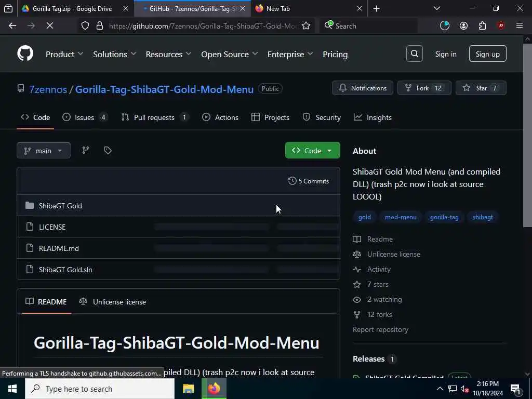The height and width of the screenshot is (399, 532).
Task: Expand the Open Source menu
Action: (229, 54)
